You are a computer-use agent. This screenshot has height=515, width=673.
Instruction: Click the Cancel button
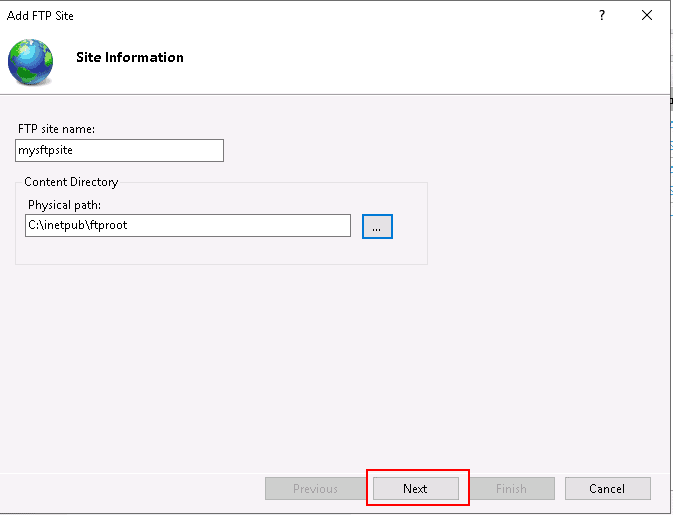coord(607,488)
